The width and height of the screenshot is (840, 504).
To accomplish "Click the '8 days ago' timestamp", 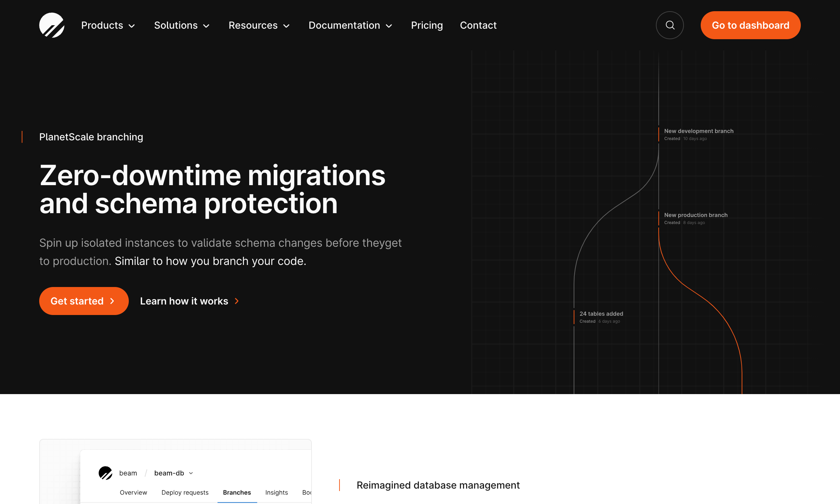I will 694,223.
